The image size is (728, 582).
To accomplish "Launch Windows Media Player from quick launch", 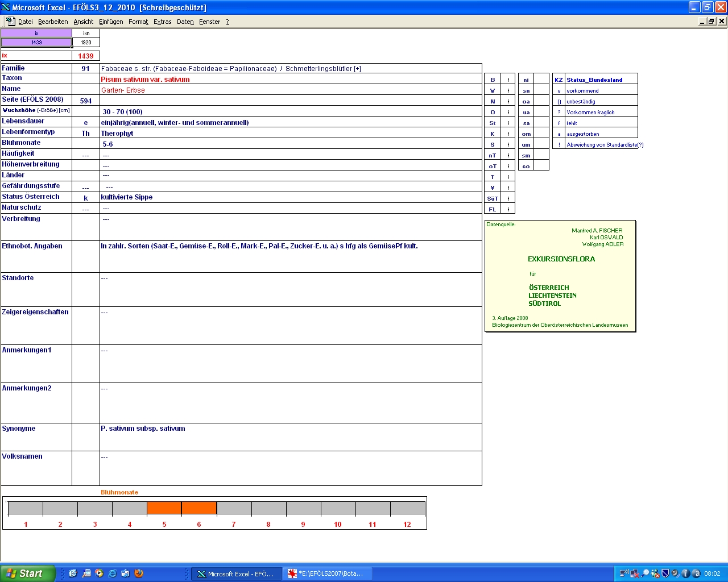I will click(x=99, y=573).
